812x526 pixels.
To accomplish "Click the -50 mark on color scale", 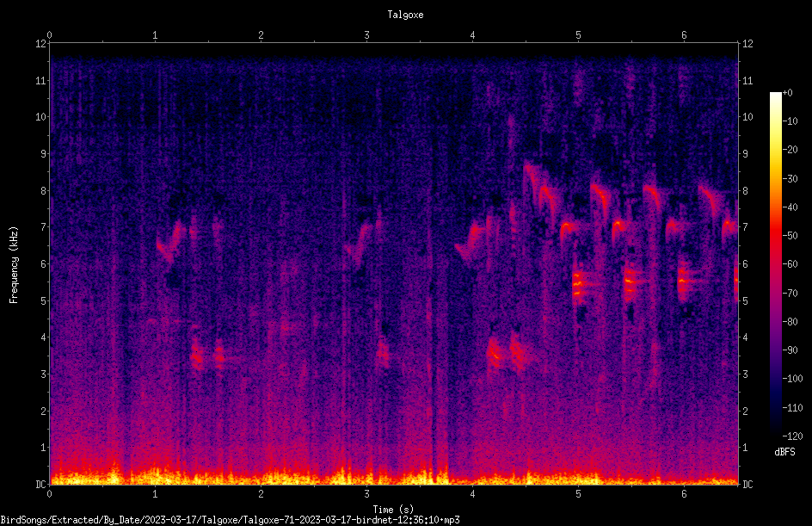I will (x=790, y=235).
